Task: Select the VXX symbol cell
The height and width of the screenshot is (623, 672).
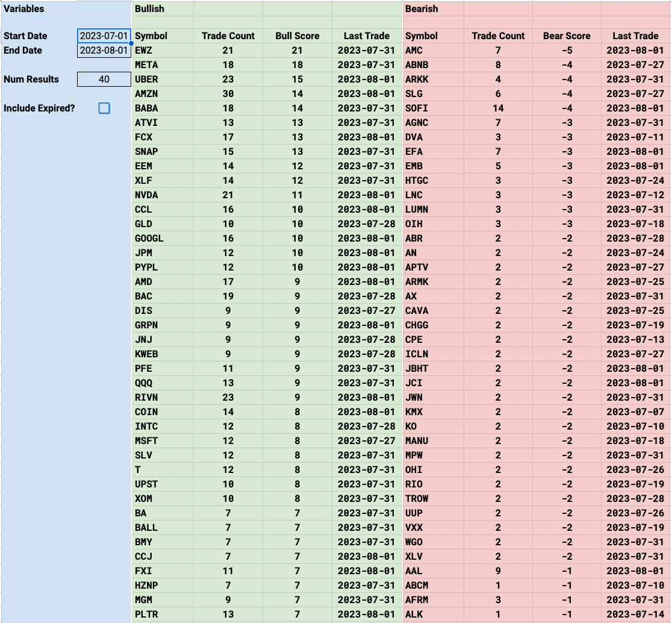Action: tap(434, 528)
